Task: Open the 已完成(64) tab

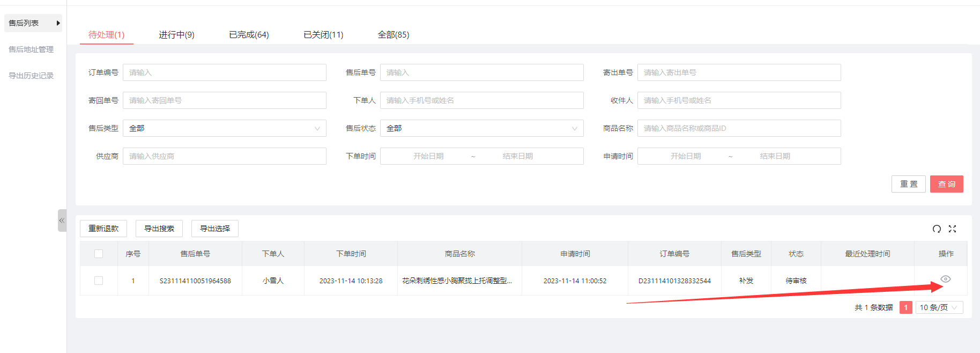Action: (249, 35)
